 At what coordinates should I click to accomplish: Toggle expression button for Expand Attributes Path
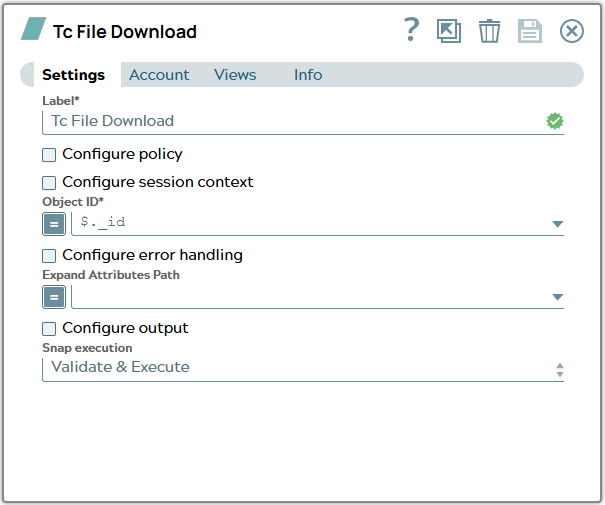(x=54, y=297)
